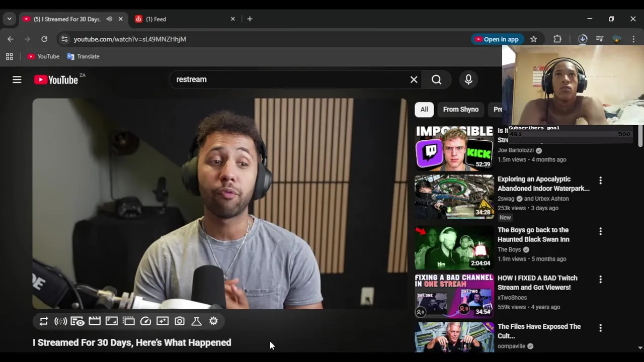Click the sparkle video filters icon

tap(163, 321)
